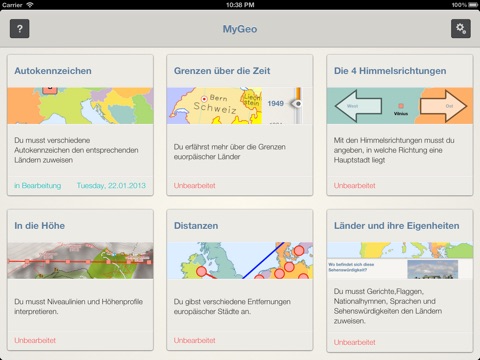Select the Distanzen Europe map thumbnail
Screen dimensions: 480x360
click(240, 260)
